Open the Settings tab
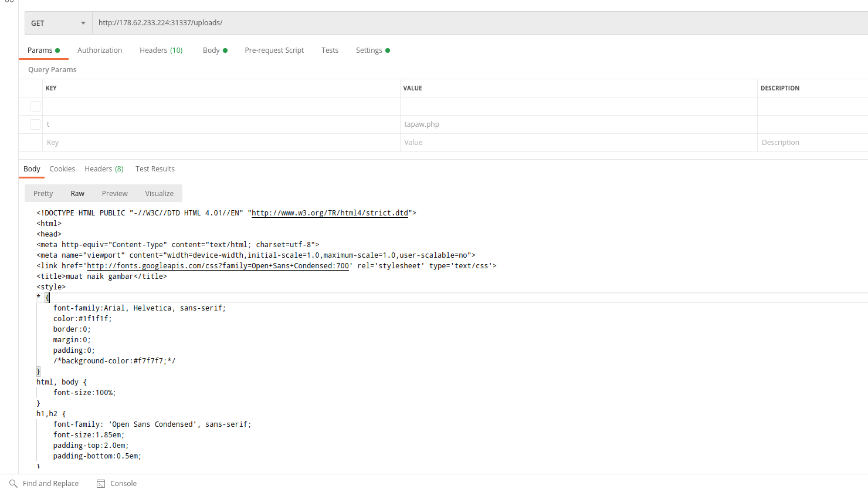 pyautogui.click(x=372, y=50)
